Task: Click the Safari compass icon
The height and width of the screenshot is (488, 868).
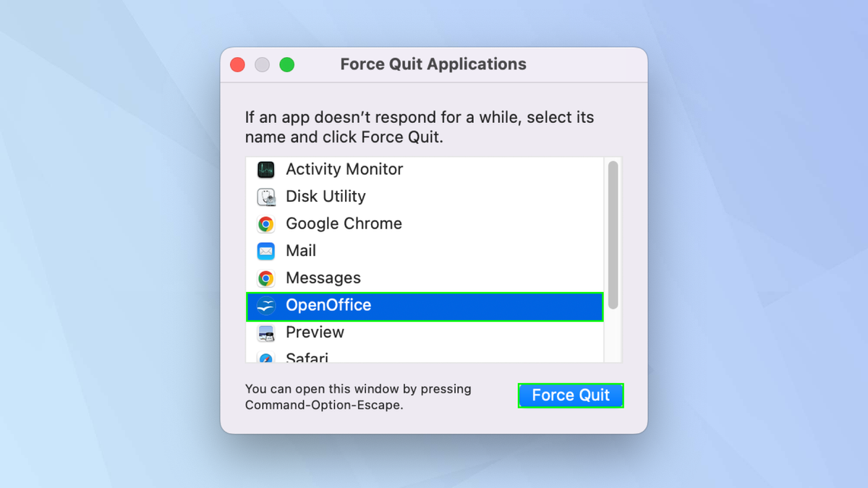Action: pos(265,357)
